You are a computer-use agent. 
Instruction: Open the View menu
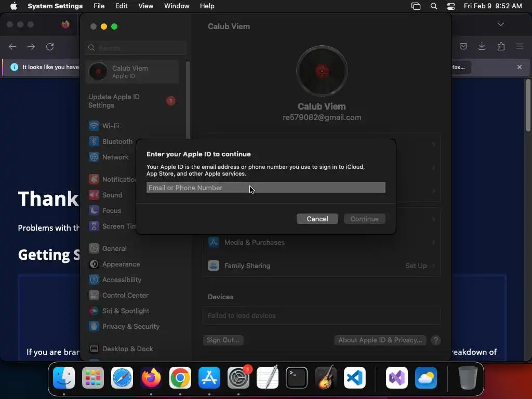[145, 6]
